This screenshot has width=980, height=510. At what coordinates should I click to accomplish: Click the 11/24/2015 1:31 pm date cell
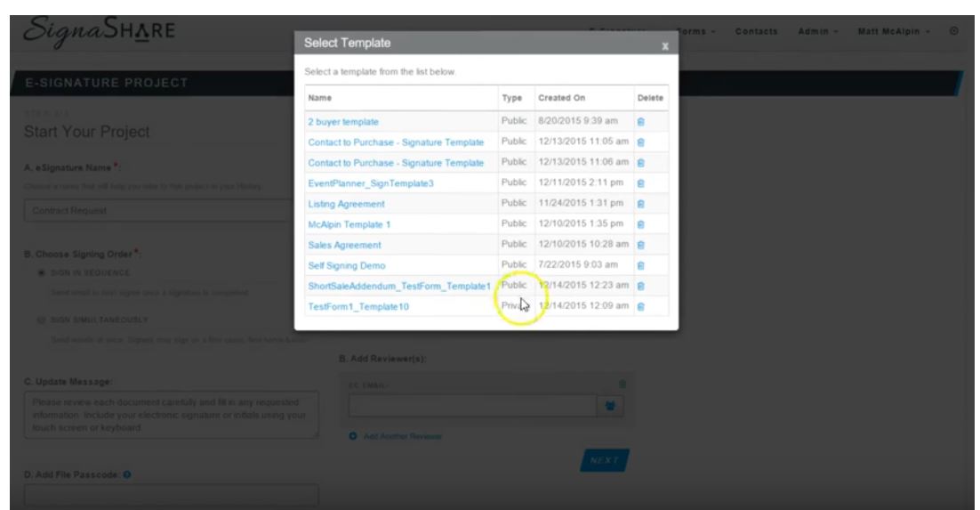pyautogui.click(x=581, y=203)
